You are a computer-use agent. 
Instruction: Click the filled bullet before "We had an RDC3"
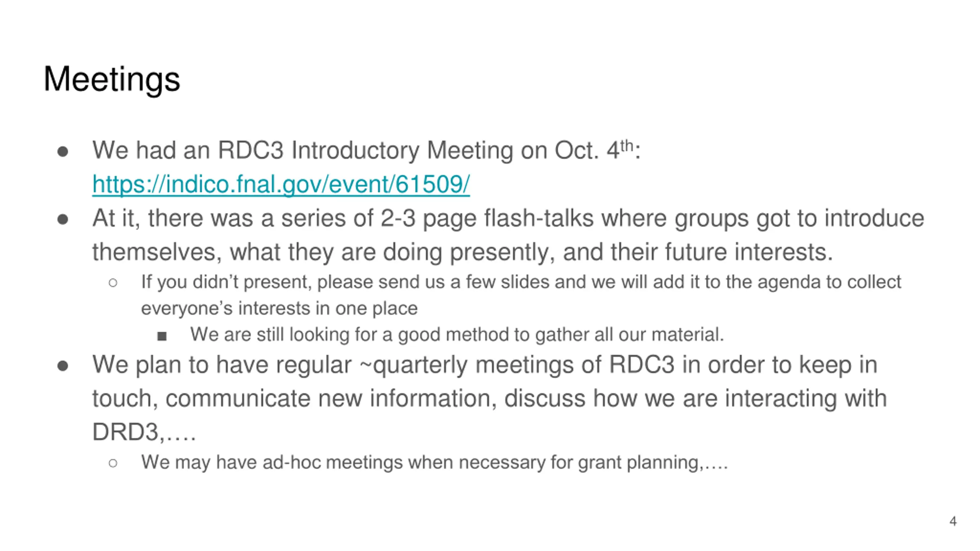62,152
